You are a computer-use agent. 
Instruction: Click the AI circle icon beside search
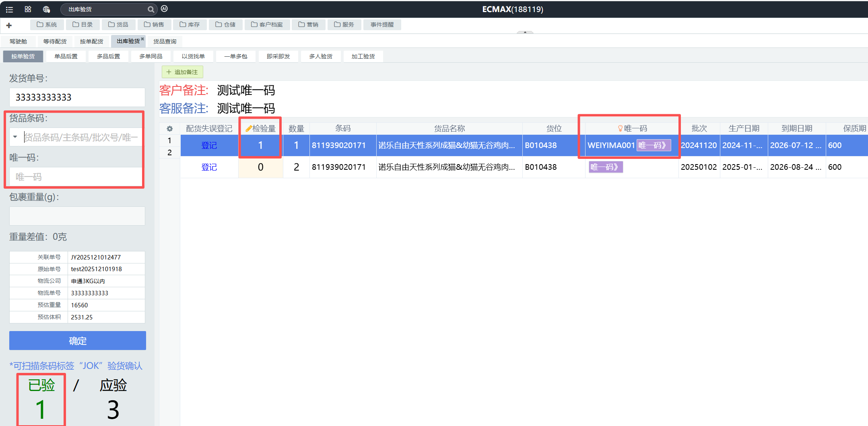tap(164, 9)
